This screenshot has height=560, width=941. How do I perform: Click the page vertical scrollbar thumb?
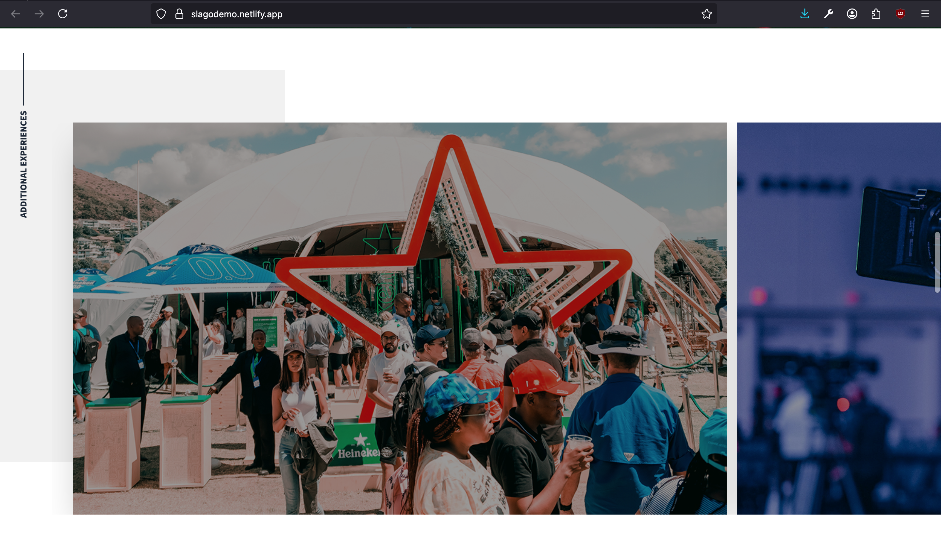[937, 262]
